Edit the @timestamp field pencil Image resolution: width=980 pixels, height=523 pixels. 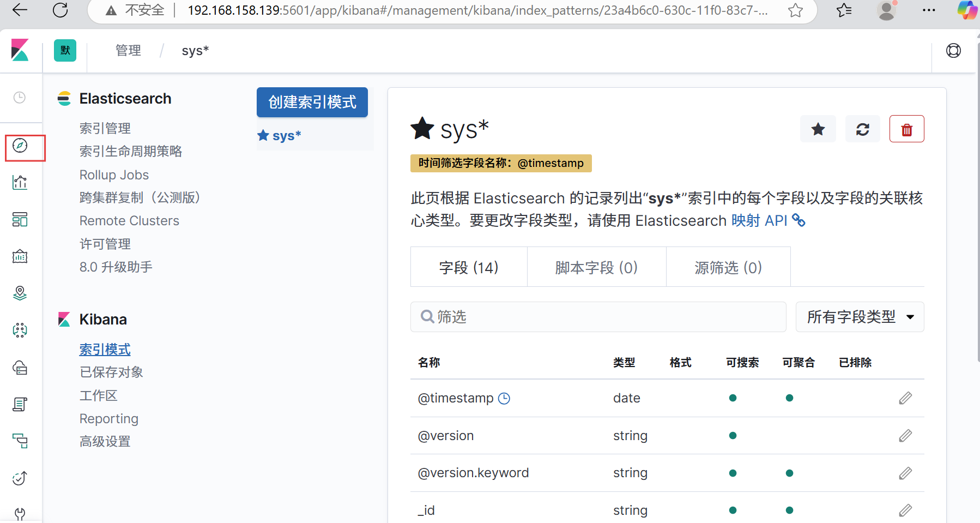click(905, 398)
